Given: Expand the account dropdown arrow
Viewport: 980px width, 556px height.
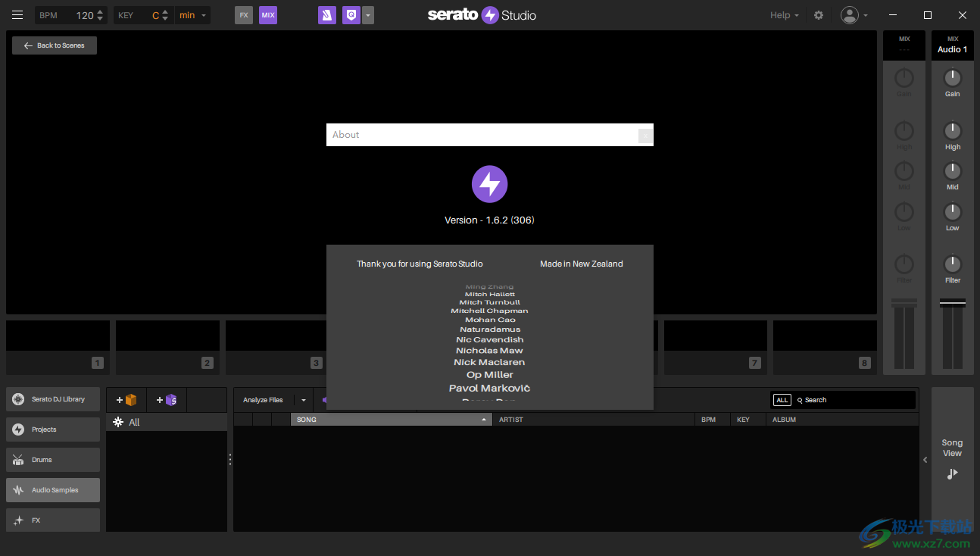Looking at the screenshot, I should 866,15.
